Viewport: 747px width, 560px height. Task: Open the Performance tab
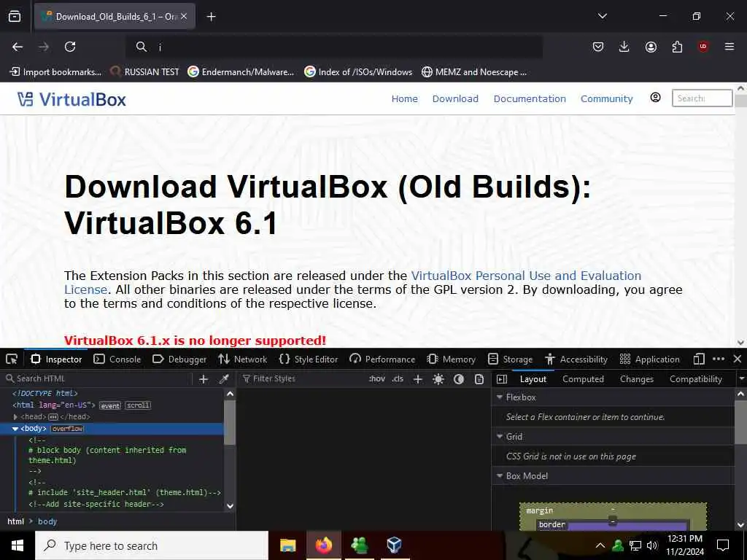pos(382,359)
